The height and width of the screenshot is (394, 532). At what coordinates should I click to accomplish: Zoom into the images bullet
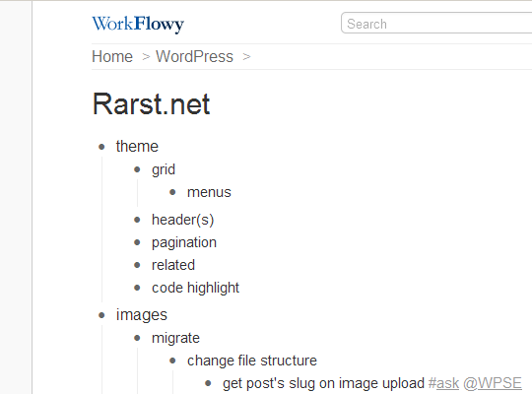pyautogui.click(x=101, y=315)
